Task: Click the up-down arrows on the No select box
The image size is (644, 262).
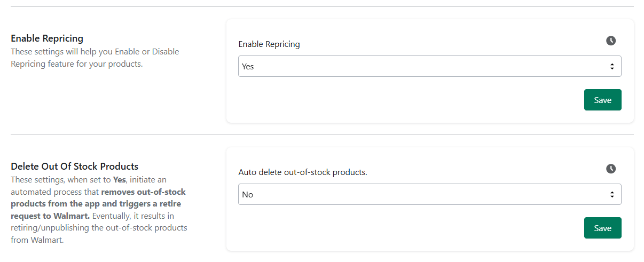Action: point(612,195)
